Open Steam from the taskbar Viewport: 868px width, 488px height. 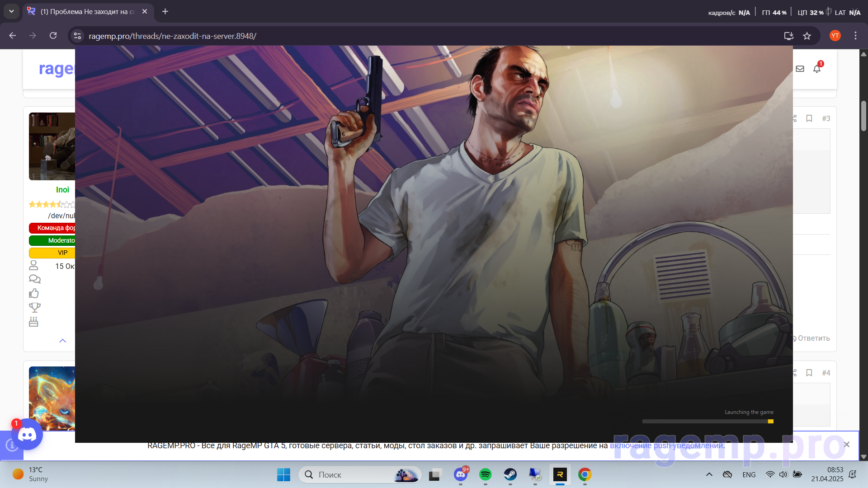point(510,474)
